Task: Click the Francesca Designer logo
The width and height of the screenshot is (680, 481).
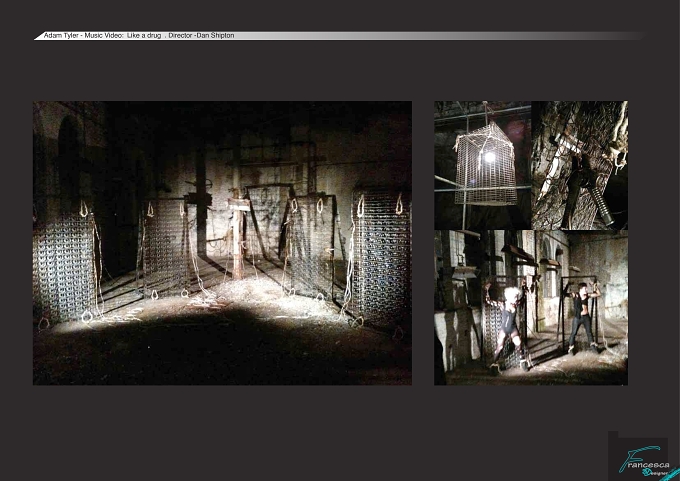Action: tap(644, 462)
